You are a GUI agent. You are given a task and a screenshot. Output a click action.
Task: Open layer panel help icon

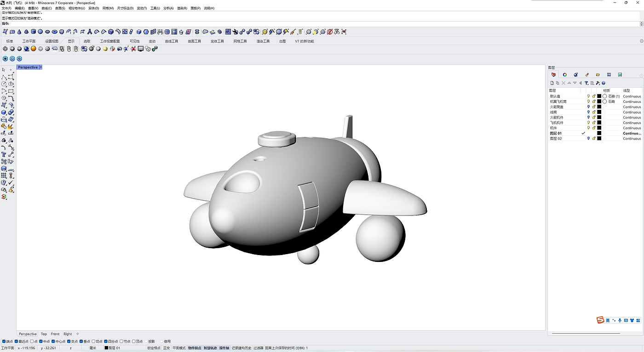603,83
